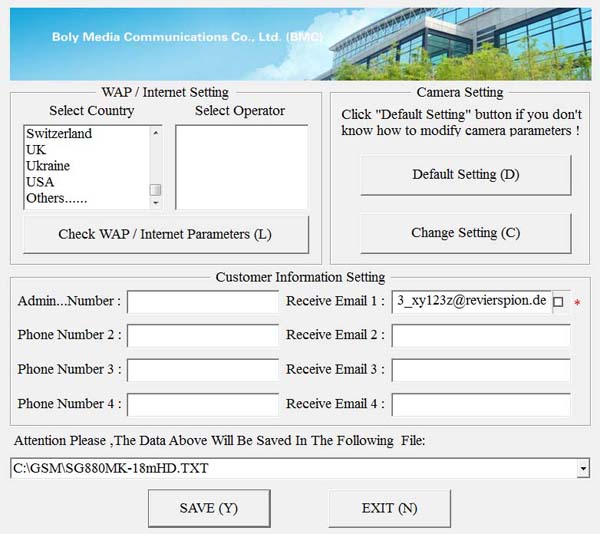600x534 pixels.
Task: Select Switzerland in the country list
Action: pos(59,134)
